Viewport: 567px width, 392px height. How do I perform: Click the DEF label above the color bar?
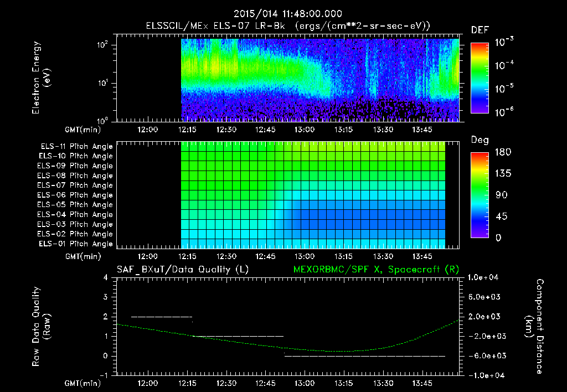[480, 30]
